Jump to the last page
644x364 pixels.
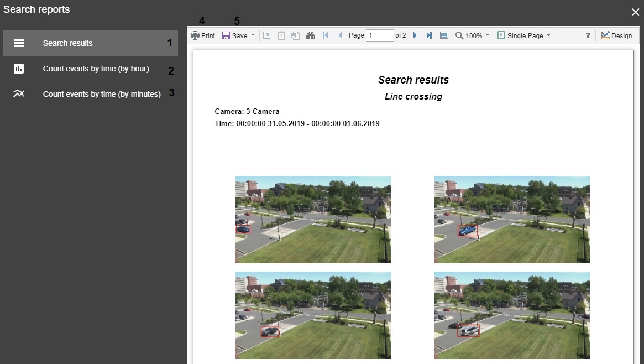429,35
